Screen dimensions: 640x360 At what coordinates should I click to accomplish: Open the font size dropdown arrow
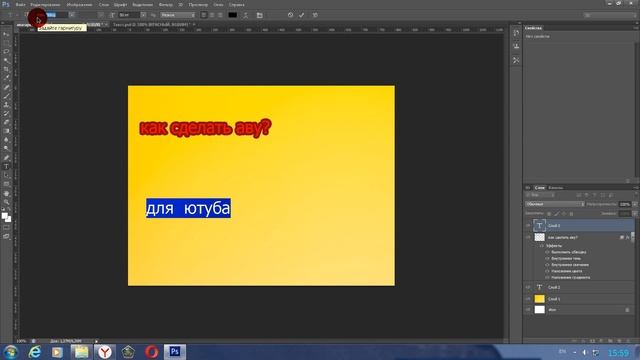click(143, 15)
